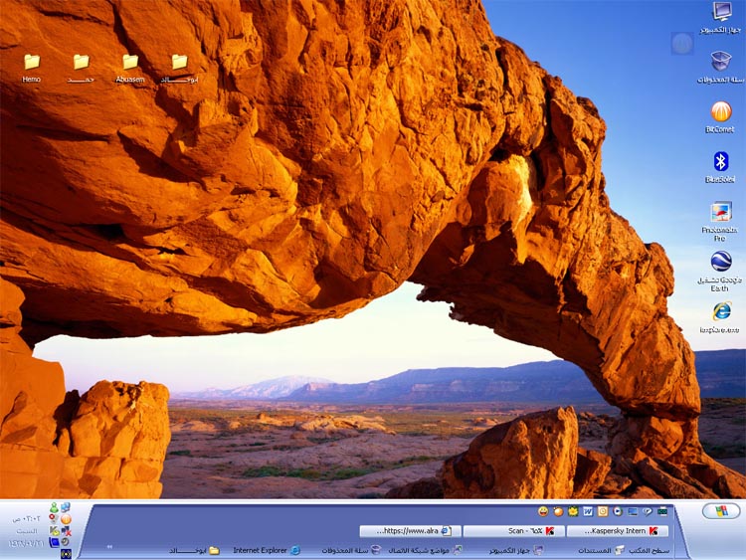
Task: Launch Windows Media Player from quick launch
Action: tap(618, 511)
